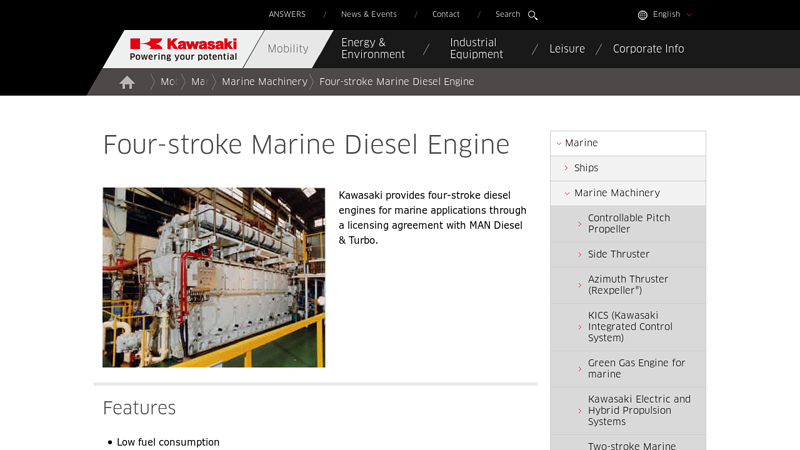Select the English language option
This screenshot has height=450, width=800.
click(x=666, y=14)
